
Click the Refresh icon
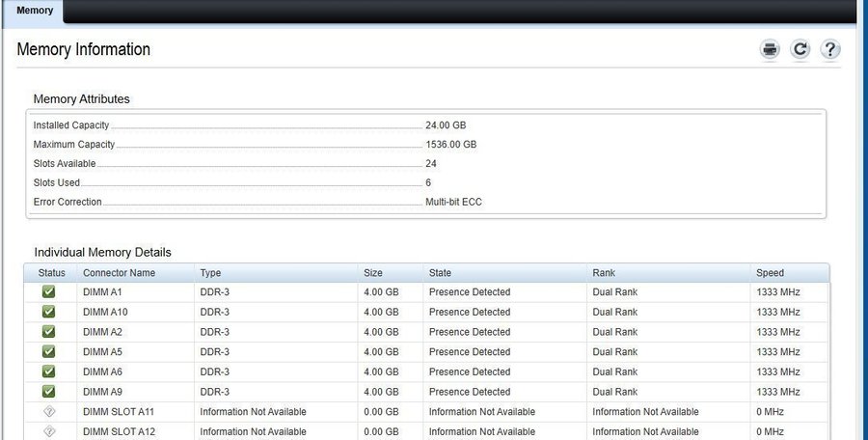[x=800, y=50]
